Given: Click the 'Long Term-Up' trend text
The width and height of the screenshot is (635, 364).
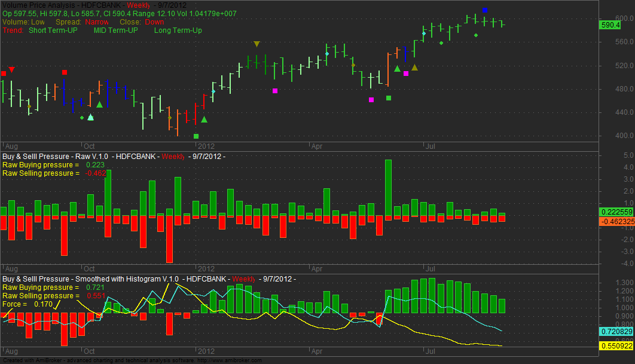Looking at the screenshot, I should [178, 30].
